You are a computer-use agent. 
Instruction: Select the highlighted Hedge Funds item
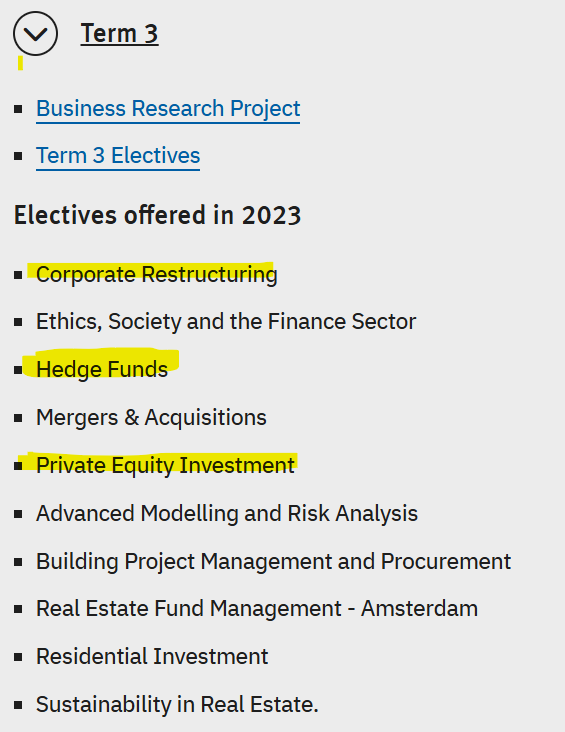point(102,369)
